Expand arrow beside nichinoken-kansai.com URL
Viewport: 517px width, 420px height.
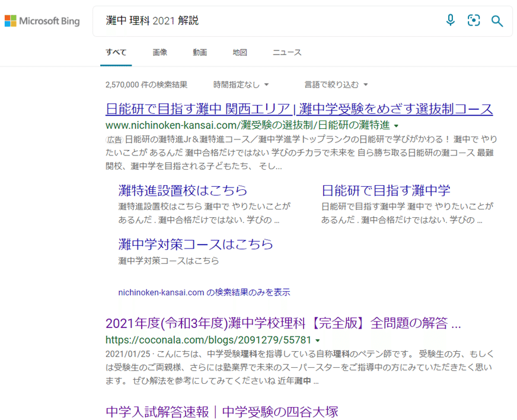(x=396, y=126)
